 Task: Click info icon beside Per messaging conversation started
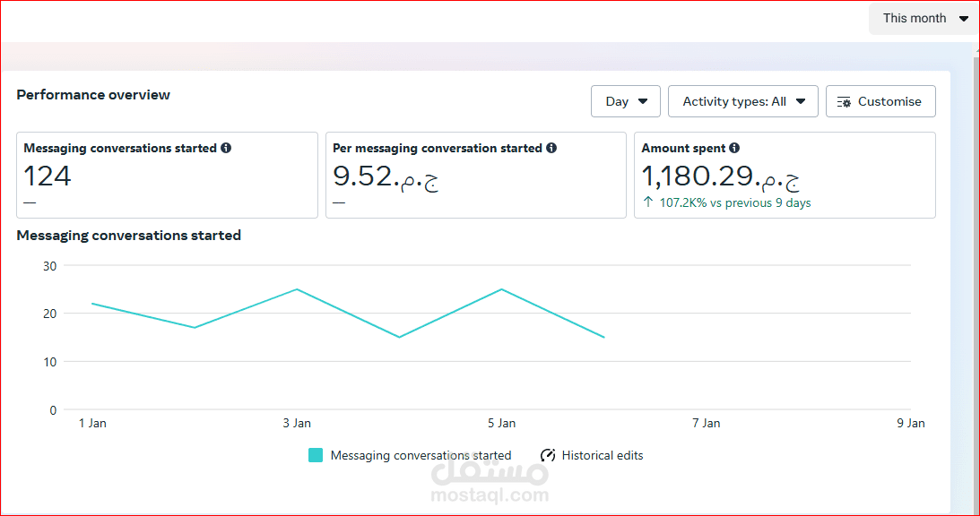551,148
